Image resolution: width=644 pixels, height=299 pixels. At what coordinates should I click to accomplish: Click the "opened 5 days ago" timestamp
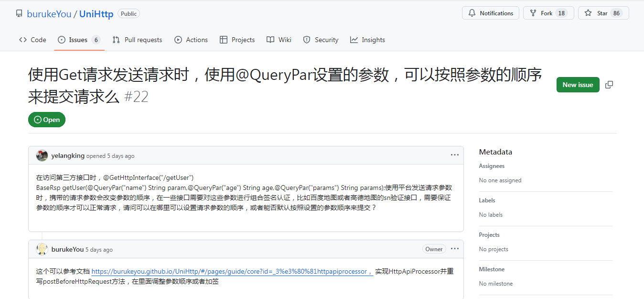[110, 156]
